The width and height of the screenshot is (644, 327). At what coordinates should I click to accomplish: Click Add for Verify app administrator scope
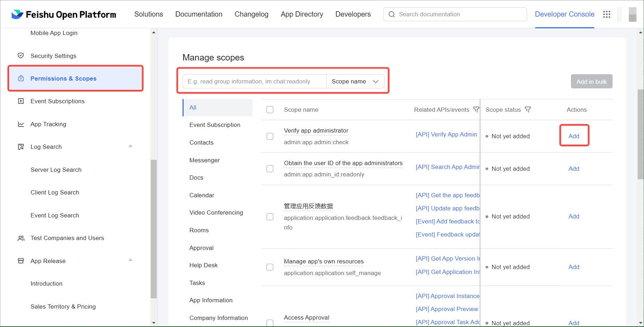tap(574, 136)
